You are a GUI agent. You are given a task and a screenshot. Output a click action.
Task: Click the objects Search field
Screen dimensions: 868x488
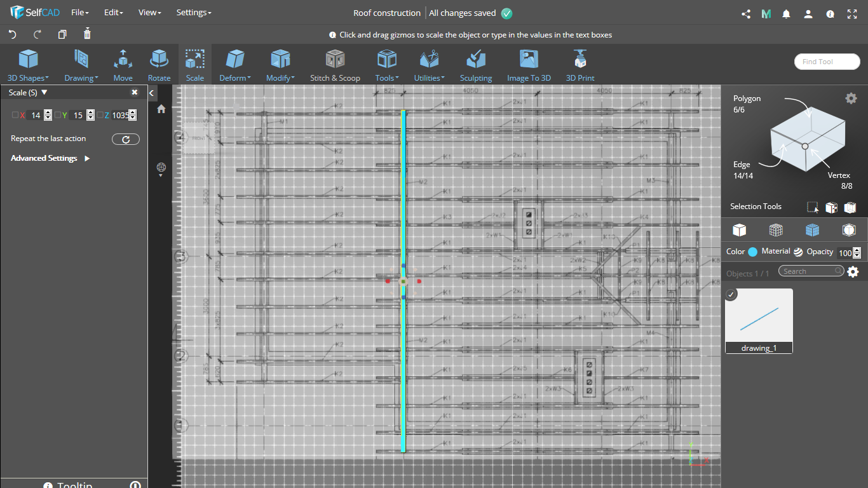coord(811,271)
